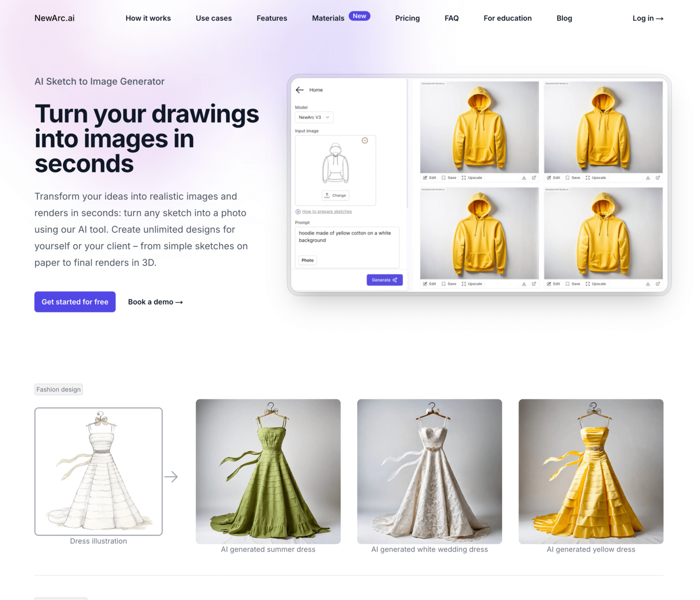The image size is (700, 600).
Task: Remove the uploaded sketch using the minus icon
Action: point(365,140)
